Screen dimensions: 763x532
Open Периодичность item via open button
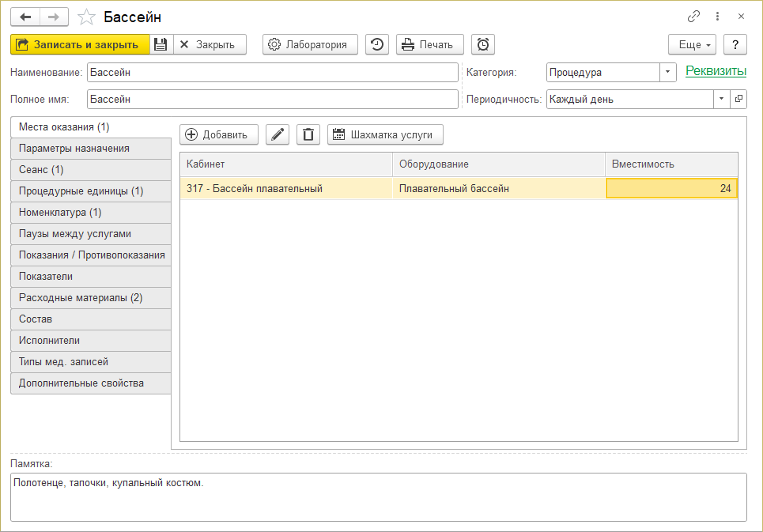pyautogui.click(x=738, y=100)
